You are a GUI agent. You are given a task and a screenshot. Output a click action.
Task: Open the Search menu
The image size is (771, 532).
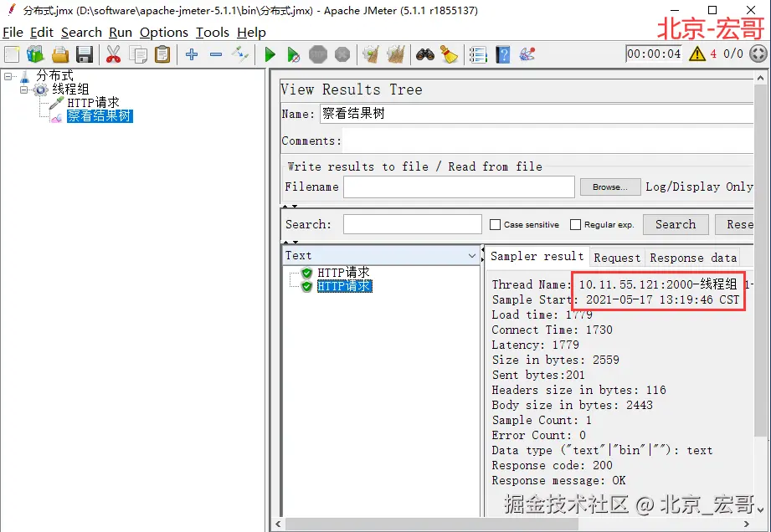pyautogui.click(x=81, y=33)
